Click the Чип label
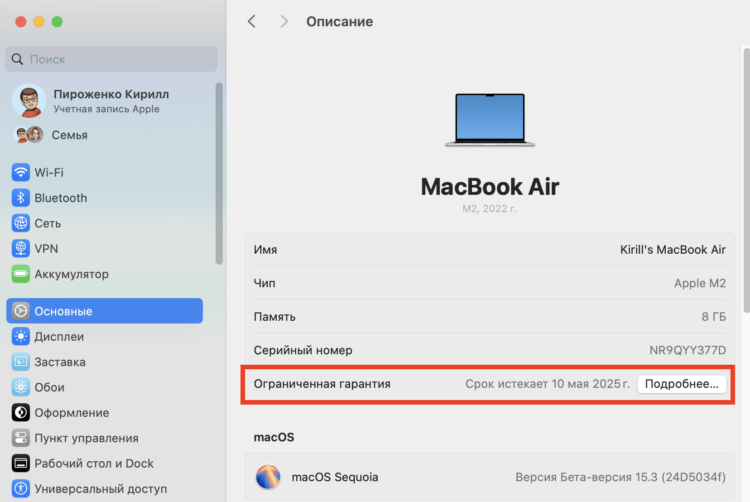 265,283
